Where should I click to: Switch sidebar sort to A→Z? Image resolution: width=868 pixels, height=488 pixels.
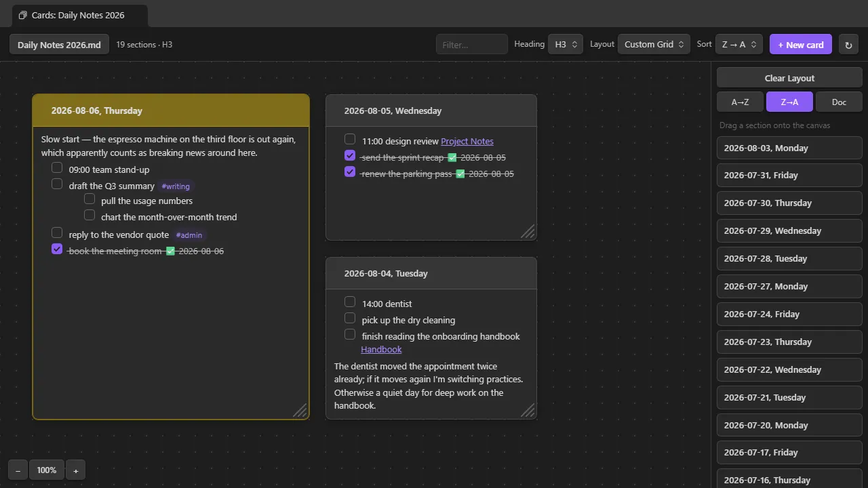[x=740, y=102]
